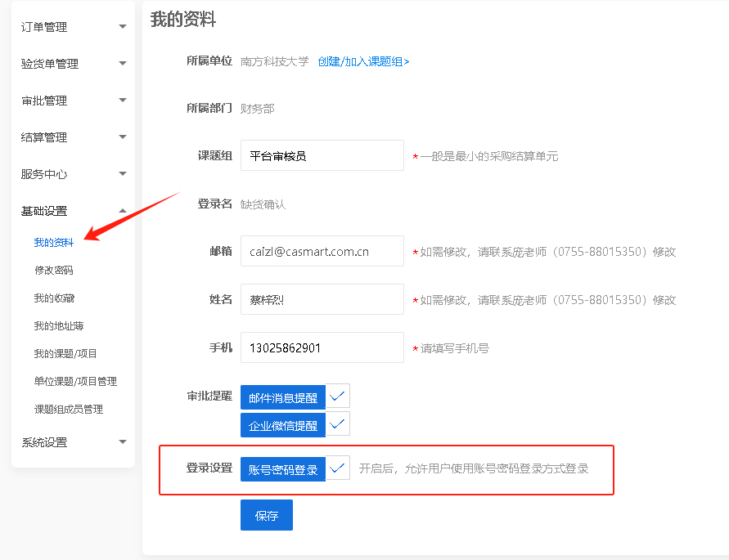The image size is (729, 560).
Task: Disable the 账号密码登录 checkmark
Action: tap(337, 468)
